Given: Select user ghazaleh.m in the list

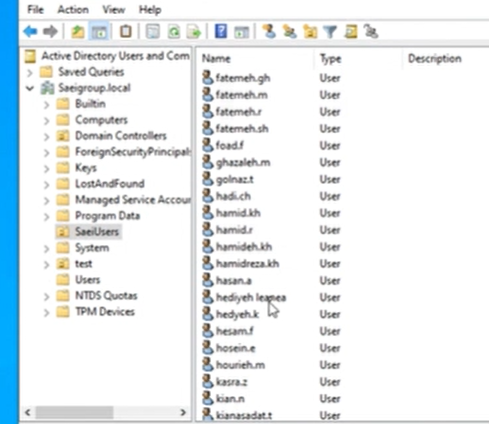Looking at the screenshot, I should pyautogui.click(x=243, y=163).
